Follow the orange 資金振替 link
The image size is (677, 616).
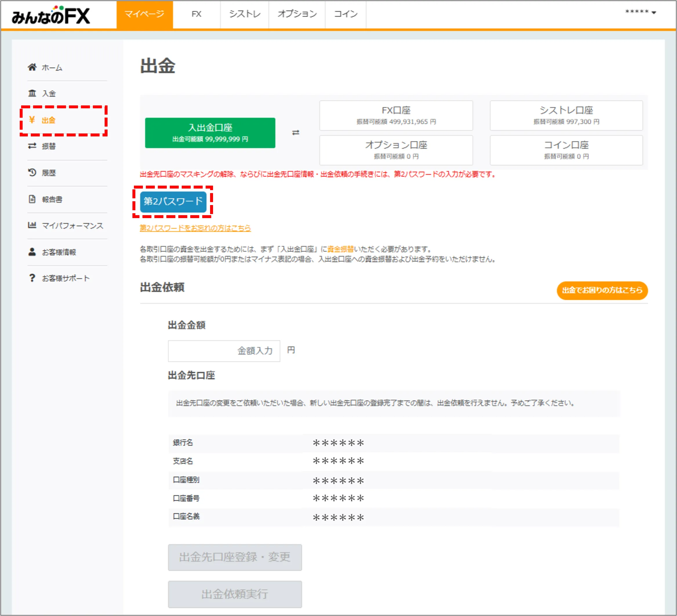340,249
